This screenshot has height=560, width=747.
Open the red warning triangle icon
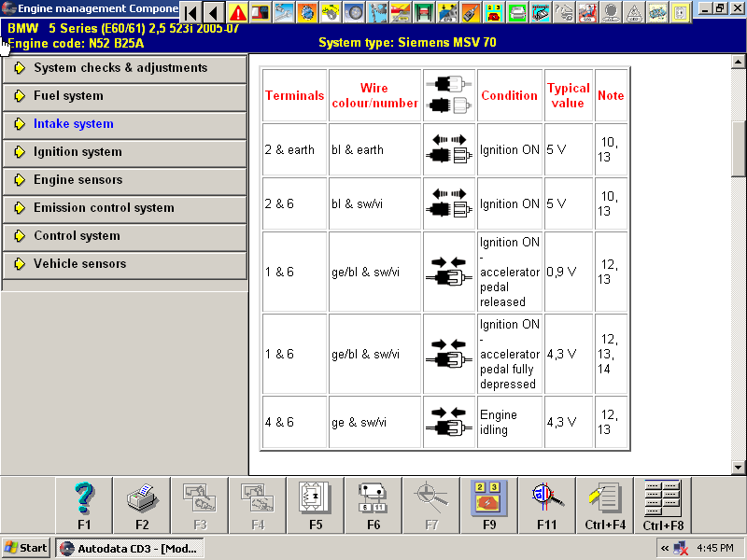click(x=238, y=12)
